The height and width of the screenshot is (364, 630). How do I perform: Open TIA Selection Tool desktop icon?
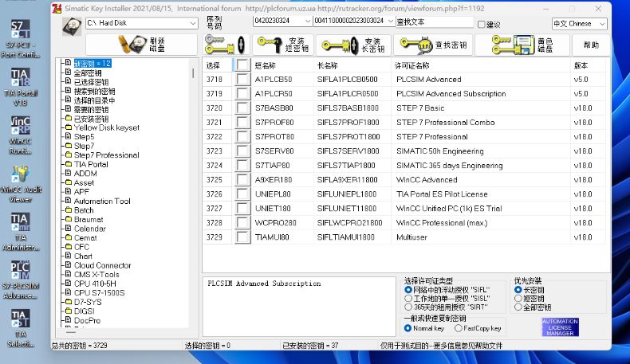[20, 328]
